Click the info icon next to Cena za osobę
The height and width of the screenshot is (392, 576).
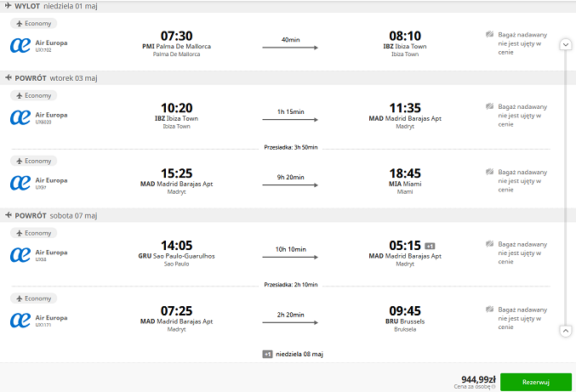pyautogui.click(x=493, y=387)
